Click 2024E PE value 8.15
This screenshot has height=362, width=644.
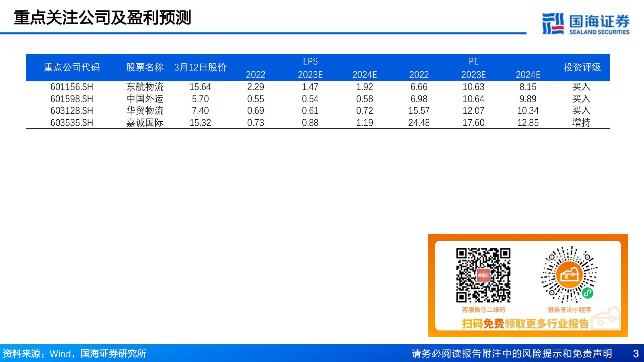[528, 87]
